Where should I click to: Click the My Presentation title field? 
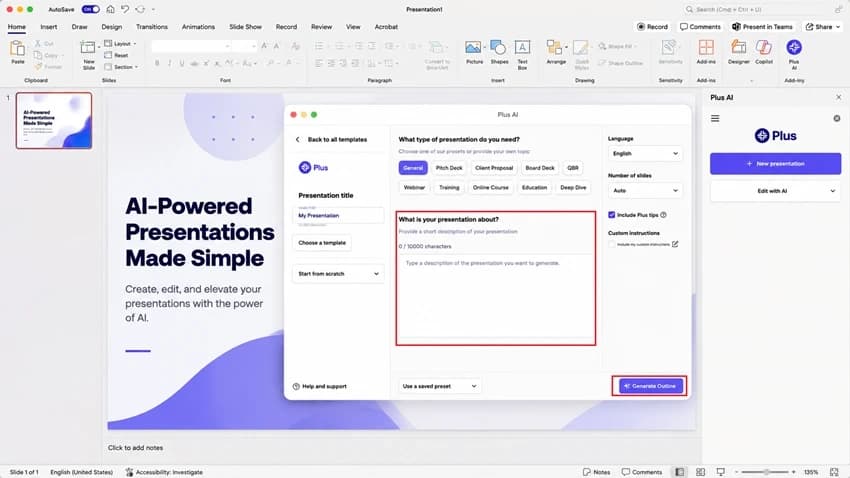(x=338, y=215)
